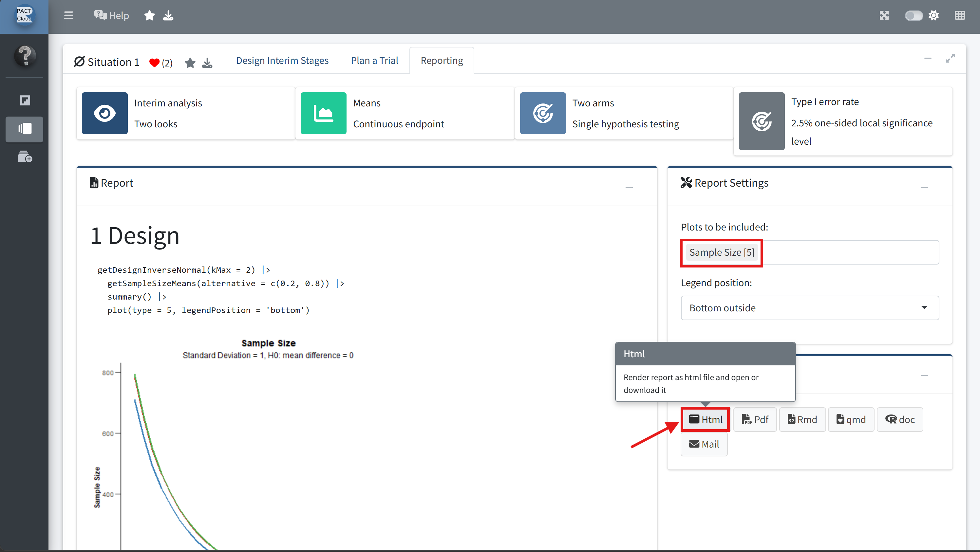The width and height of the screenshot is (980, 552).
Task: Click the Type I error rate icon
Action: [762, 121]
